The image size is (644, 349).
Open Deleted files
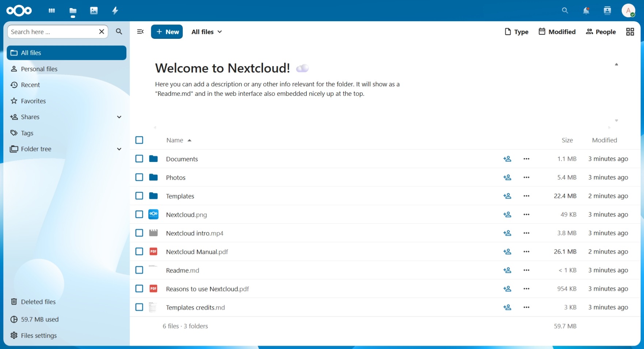[66, 302]
